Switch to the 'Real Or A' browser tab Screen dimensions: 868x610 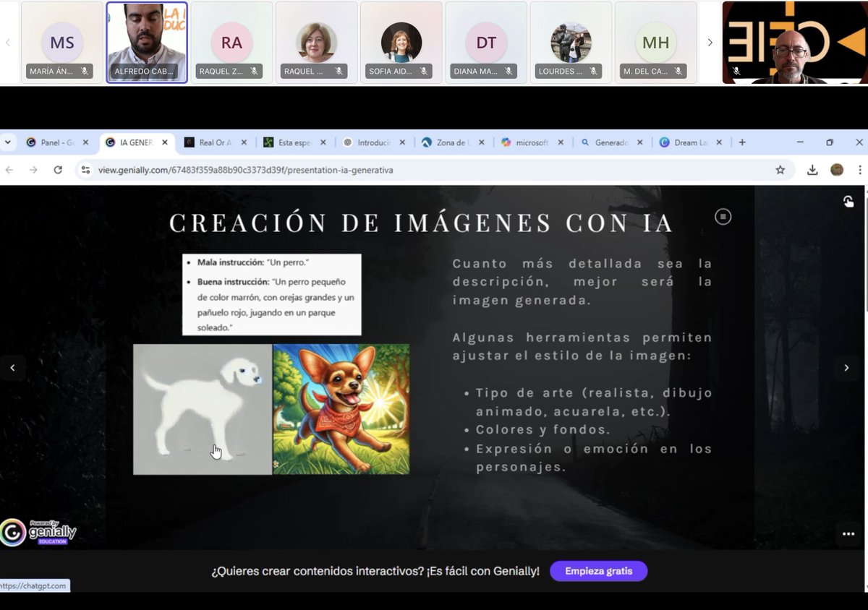[215, 142]
